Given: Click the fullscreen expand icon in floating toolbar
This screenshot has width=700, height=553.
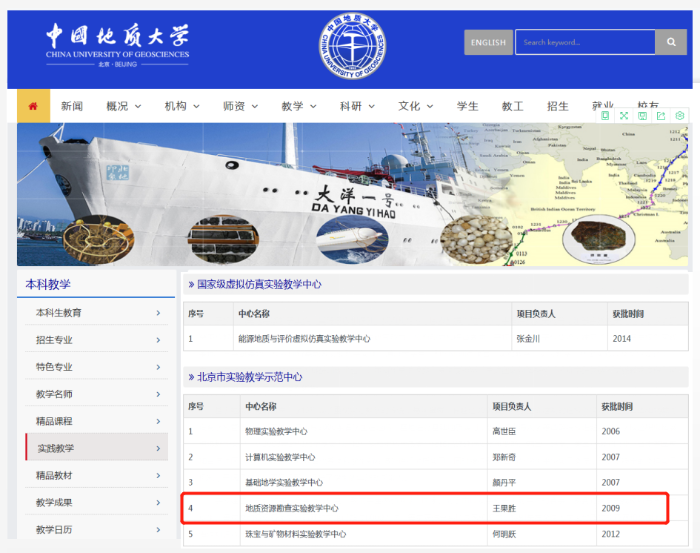Looking at the screenshot, I should click(624, 116).
